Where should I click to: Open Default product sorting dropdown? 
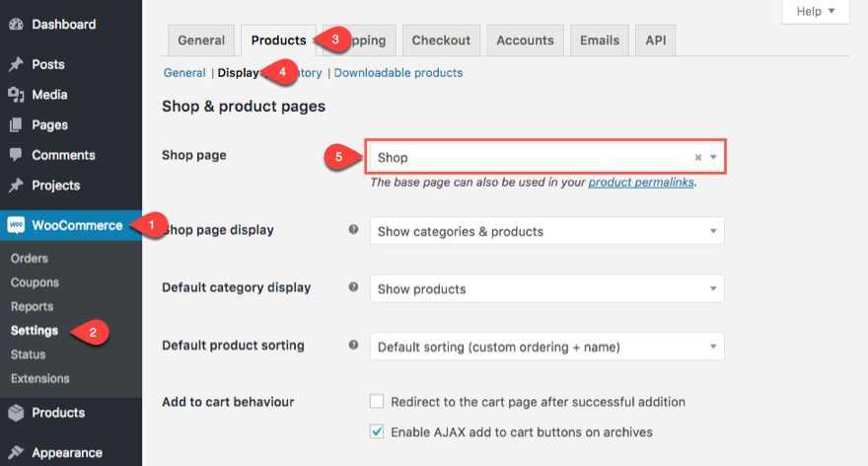pos(549,347)
